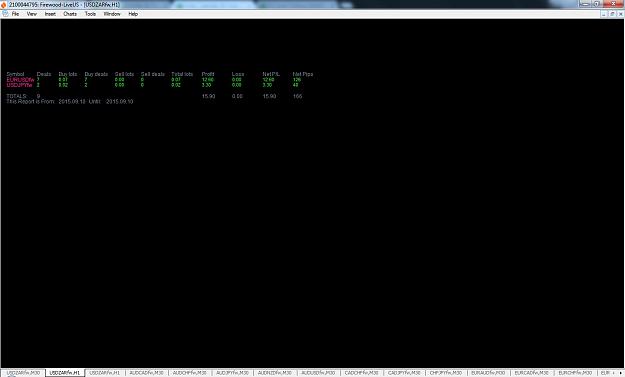Click the chart document icon beside File

[5, 14]
